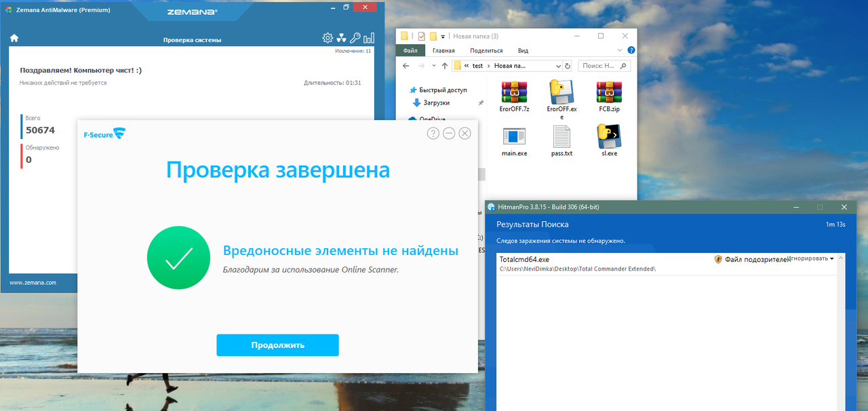The width and height of the screenshot is (868, 411).
Task: Open the www.zemana.com link
Action: click(x=33, y=283)
